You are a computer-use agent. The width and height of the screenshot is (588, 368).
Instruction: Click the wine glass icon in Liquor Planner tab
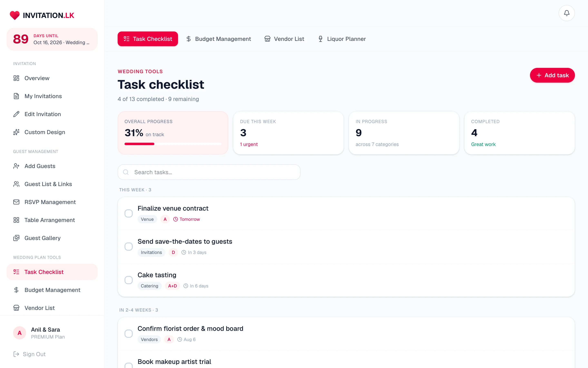pyautogui.click(x=321, y=39)
